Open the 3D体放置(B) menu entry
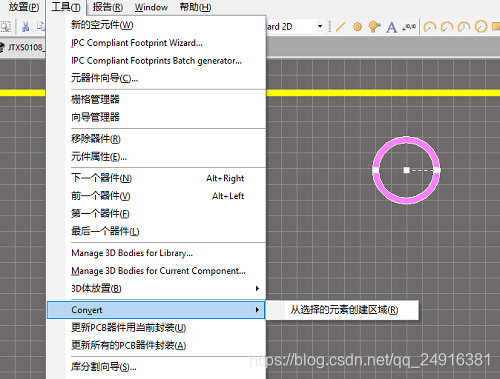Image resolution: width=500 pixels, height=379 pixels. 156,288
